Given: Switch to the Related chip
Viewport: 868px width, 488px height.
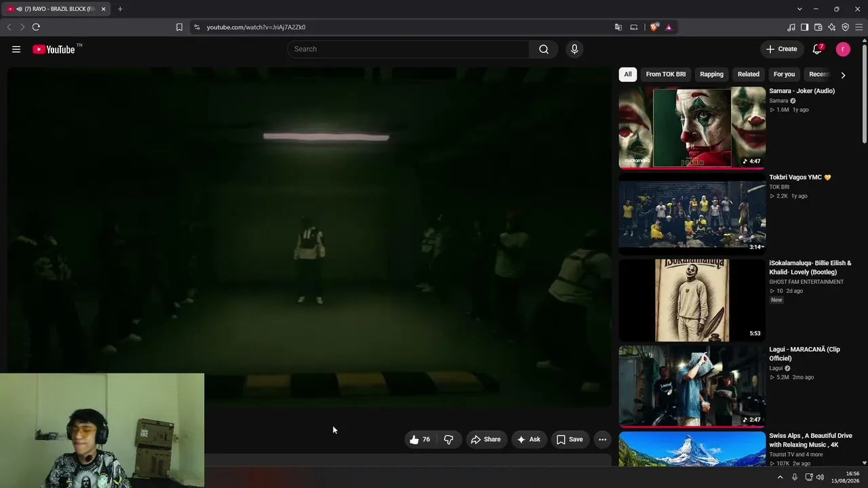Looking at the screenshot, I should point(749,75).
